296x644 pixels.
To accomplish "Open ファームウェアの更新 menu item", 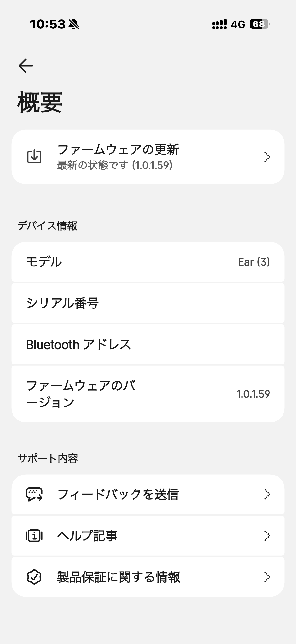I will [x=118, y=150].
